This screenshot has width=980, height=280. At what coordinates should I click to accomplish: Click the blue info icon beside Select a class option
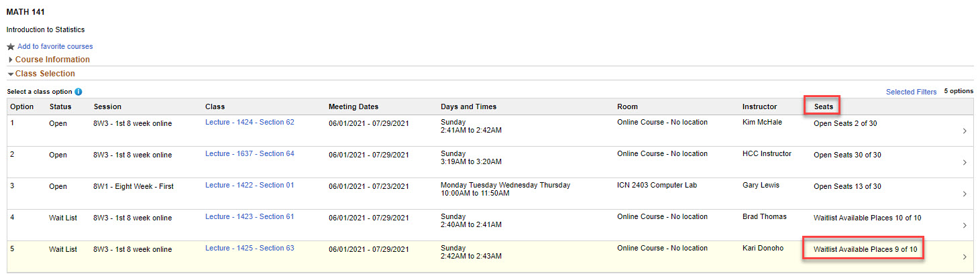[x=78, y=92]
